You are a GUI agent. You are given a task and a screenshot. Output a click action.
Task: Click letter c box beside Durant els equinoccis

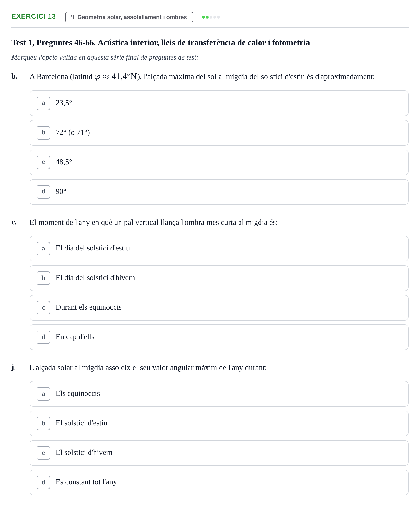pyautogui.click(x=43, y=307)
